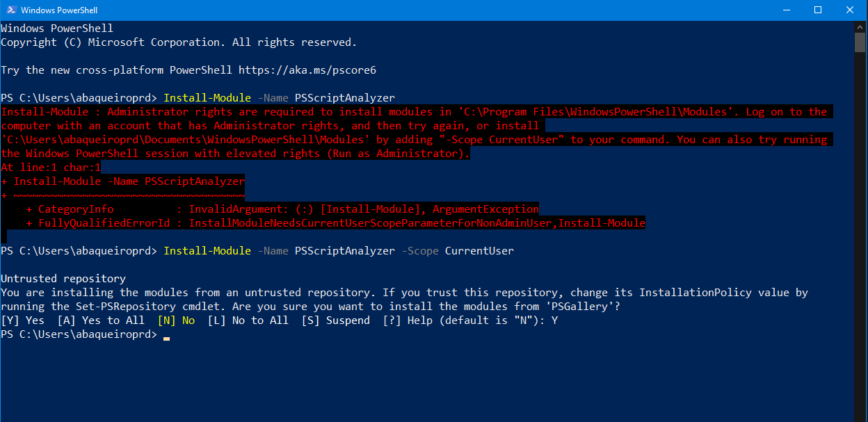This screenshot has width=868, height=422.
Task: Click the blinking cursor at the prompt
Action: pyautogui.click(x=166, y=337)
